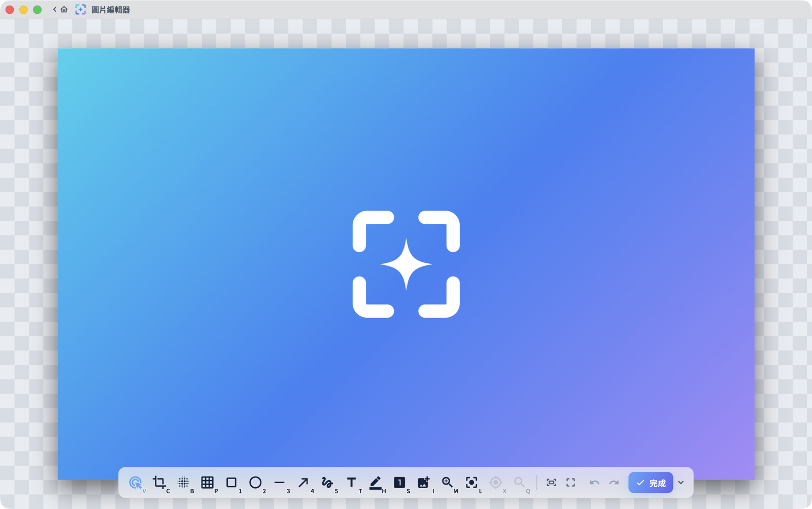
Task: Click the 完成 (Done) button
Action: coord(651,483)
